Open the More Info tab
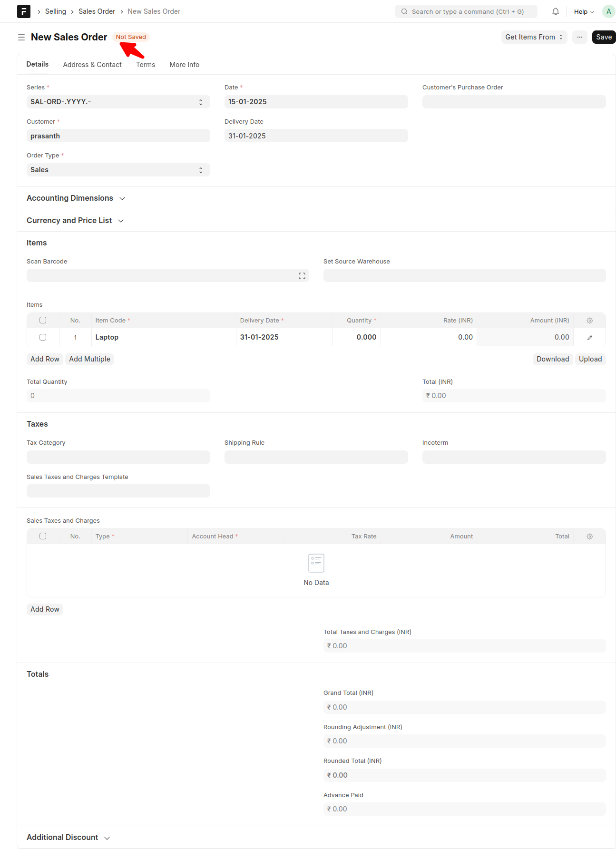This screenshot has width=616, height=849. click(x=185, y=65)
